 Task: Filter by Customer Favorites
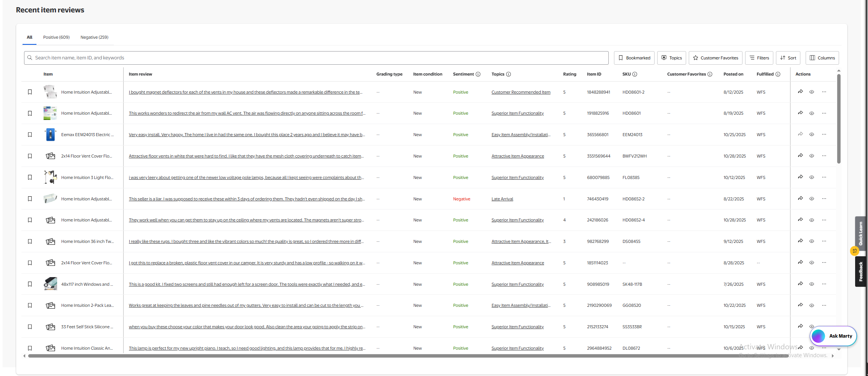(715, 58)
